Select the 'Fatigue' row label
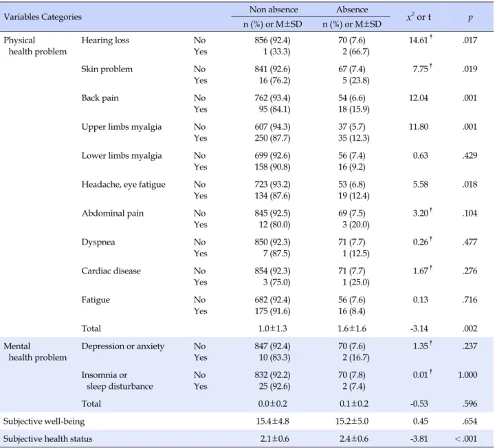This screenshot has height=448, width=497. point(96,300)
